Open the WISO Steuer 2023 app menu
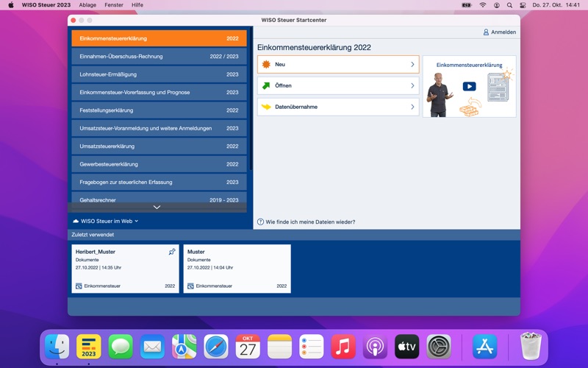This screenshot has height=368, width=588. click(46, 5)
